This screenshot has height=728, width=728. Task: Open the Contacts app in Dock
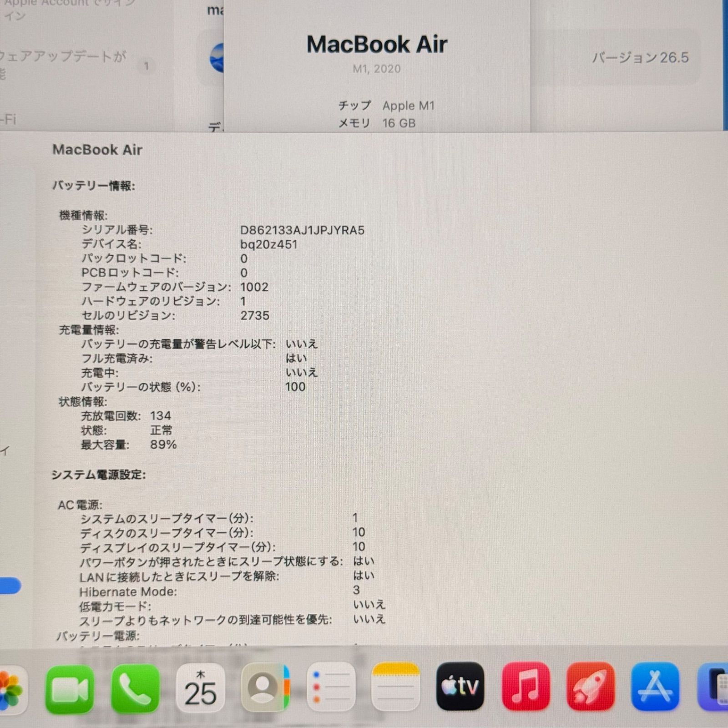click(x=265, y=687)
